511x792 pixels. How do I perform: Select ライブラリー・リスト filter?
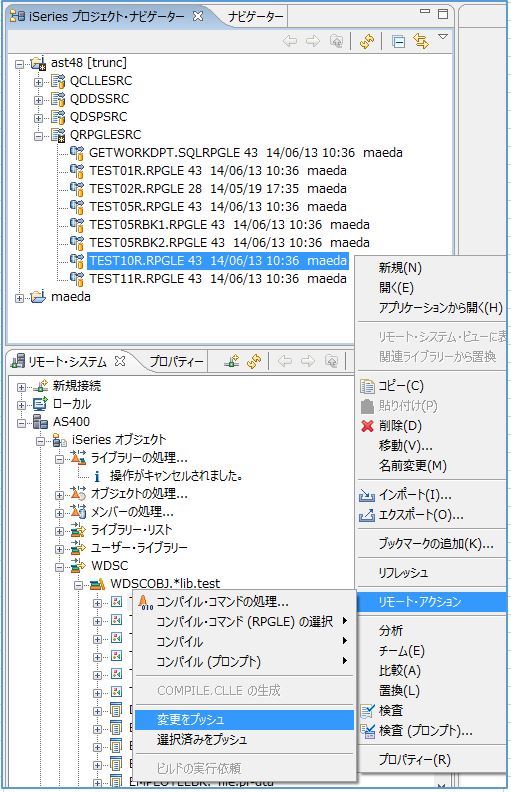coord(132,530)
